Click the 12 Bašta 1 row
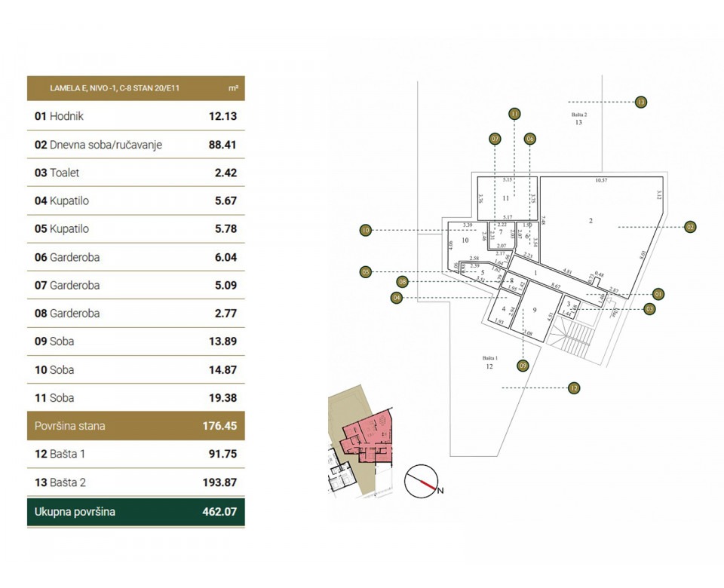Viewport: 724px width, 588px height. pos(136,454)
